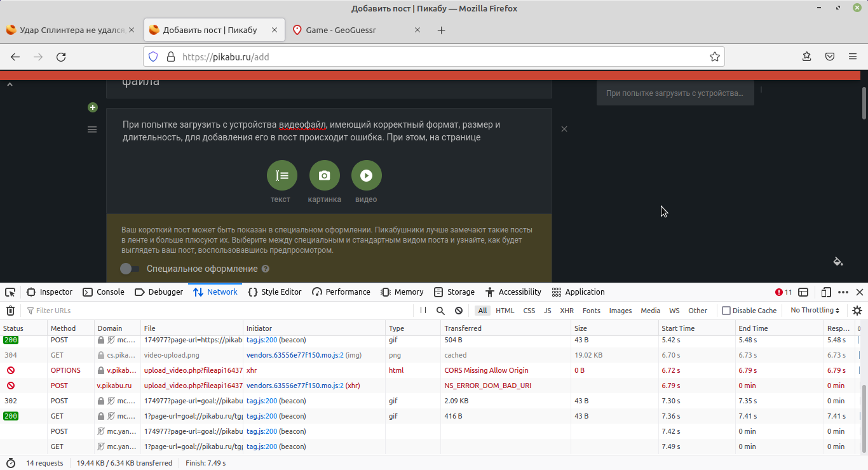
Task: Go back with the browser arrow
Action: click(15, 57)
